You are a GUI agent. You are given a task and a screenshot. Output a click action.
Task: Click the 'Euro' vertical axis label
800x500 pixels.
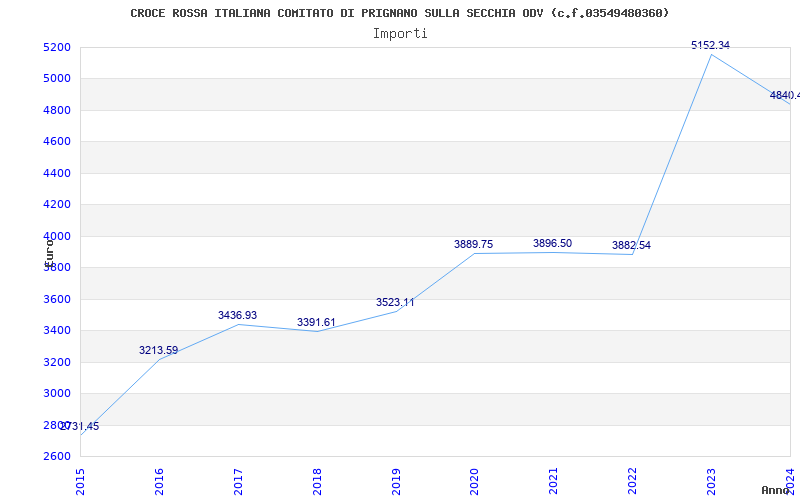[49, 253]
